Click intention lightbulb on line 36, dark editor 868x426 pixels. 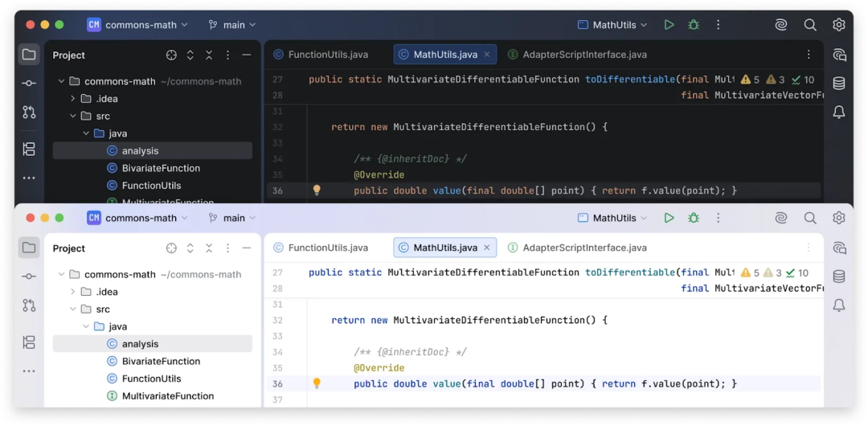(317, 190)
